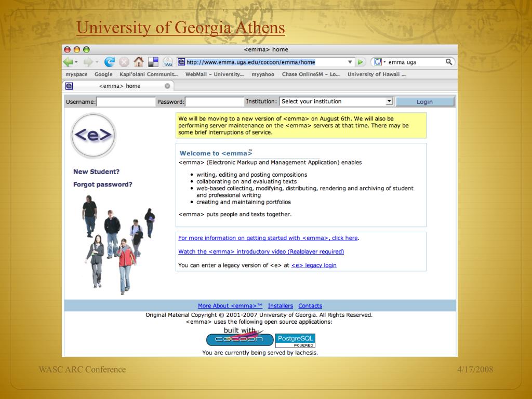This screenshot has height=399, width=532.
Task: Click the address bar URL field
Action: pos(267,62)
